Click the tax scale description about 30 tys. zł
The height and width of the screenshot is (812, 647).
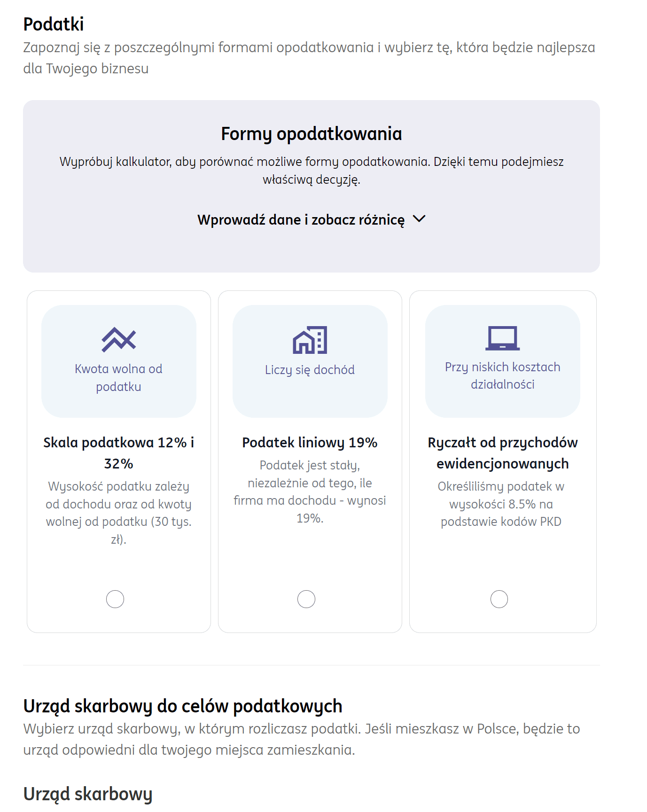(x=119, y=513)
